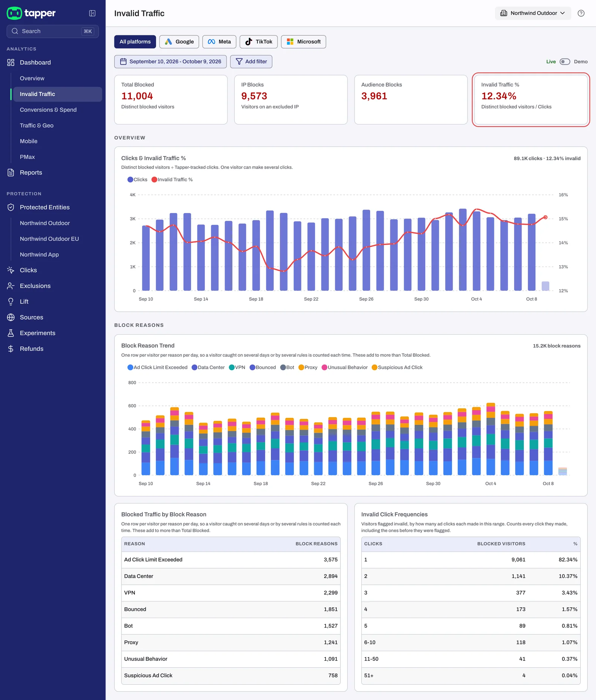The height and width of the screenshot is (700, 596).
Task: Click the Reports document icon
Action: (11, 173)
